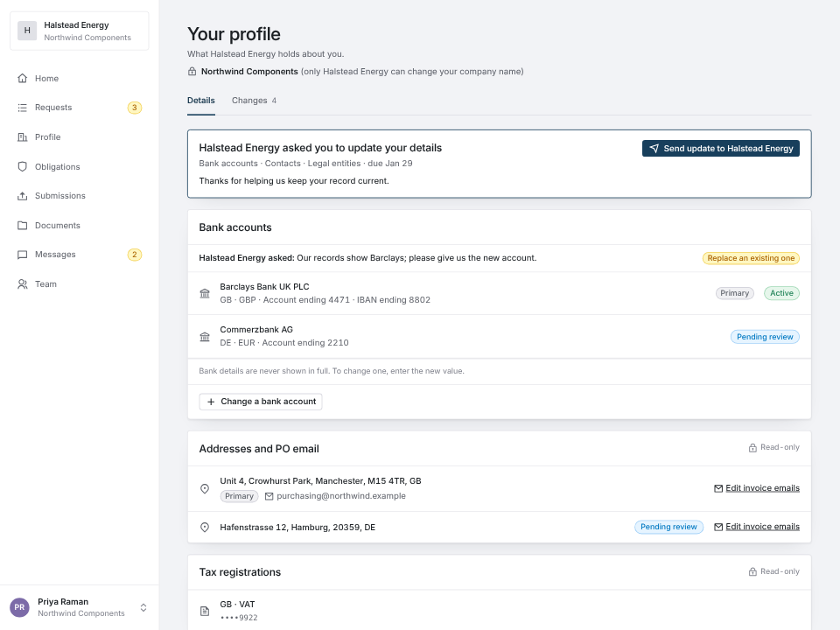The width and height of the screenshot is (840, 630).
Task: Click the bank icon for Commerzbank AG
Action: [205, 336]
